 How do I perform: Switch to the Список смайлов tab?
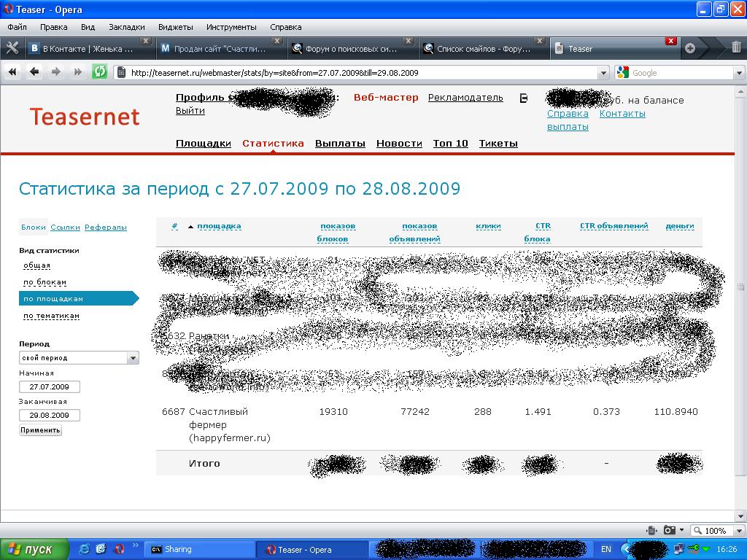pyautogui.click(x=483, y=49)
